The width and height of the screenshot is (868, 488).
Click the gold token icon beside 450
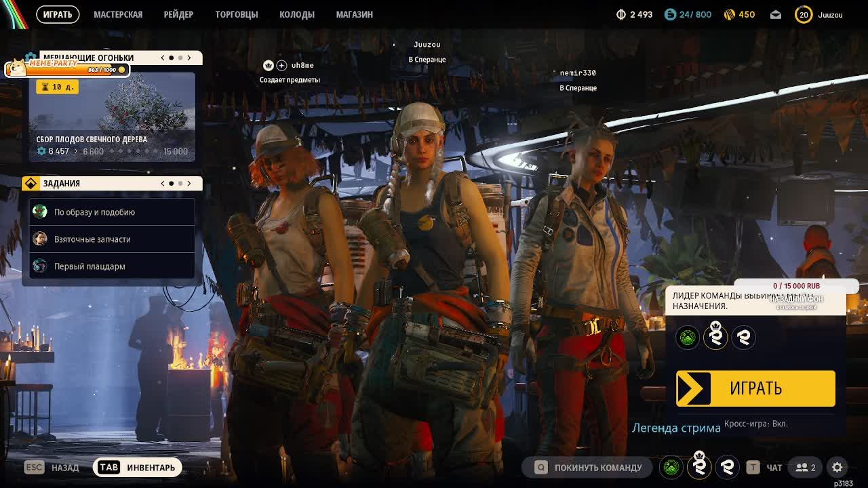click(x=730, y=14)
